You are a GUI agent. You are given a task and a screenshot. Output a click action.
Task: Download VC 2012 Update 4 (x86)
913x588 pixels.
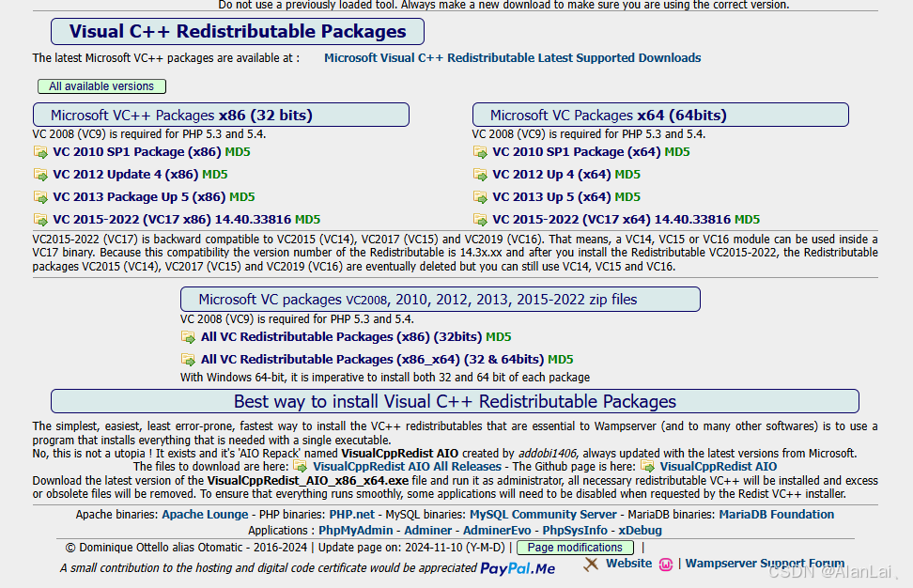(x=126, y=175)
